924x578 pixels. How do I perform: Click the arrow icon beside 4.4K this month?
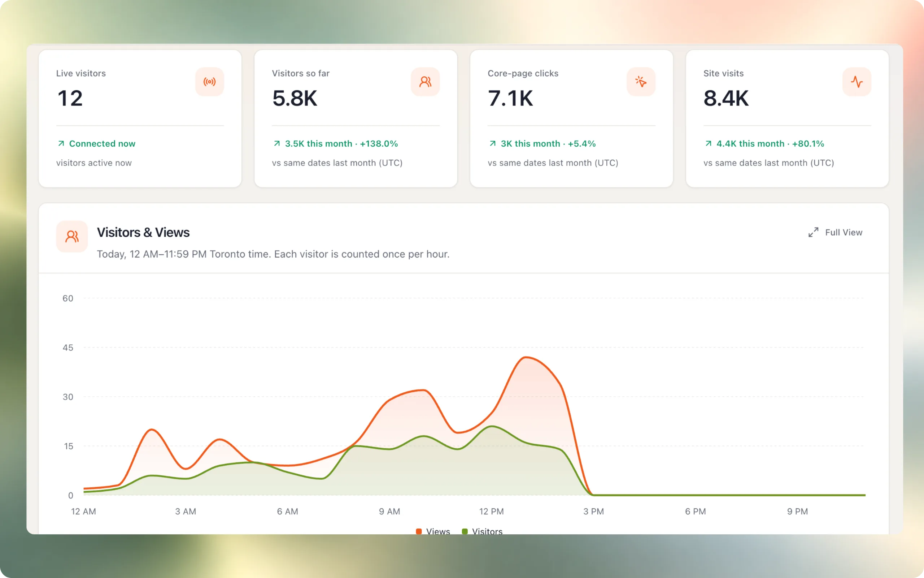[708, 144]
